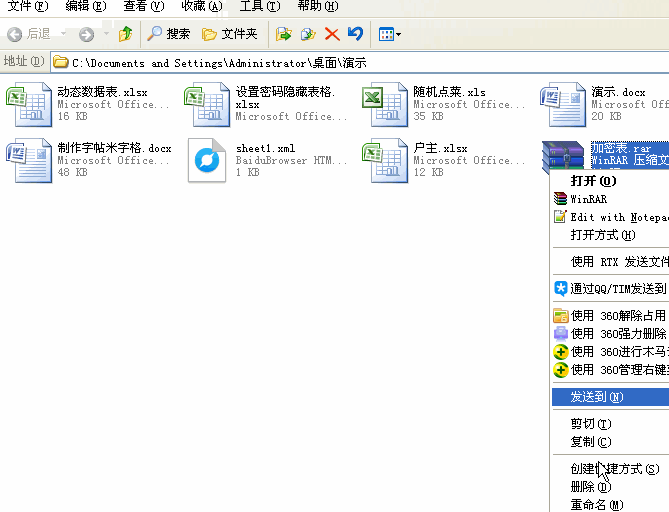Choose 剪切(T) in context menu
The image size is (669, 512).
pyautogui.click(x=611, y=424)
